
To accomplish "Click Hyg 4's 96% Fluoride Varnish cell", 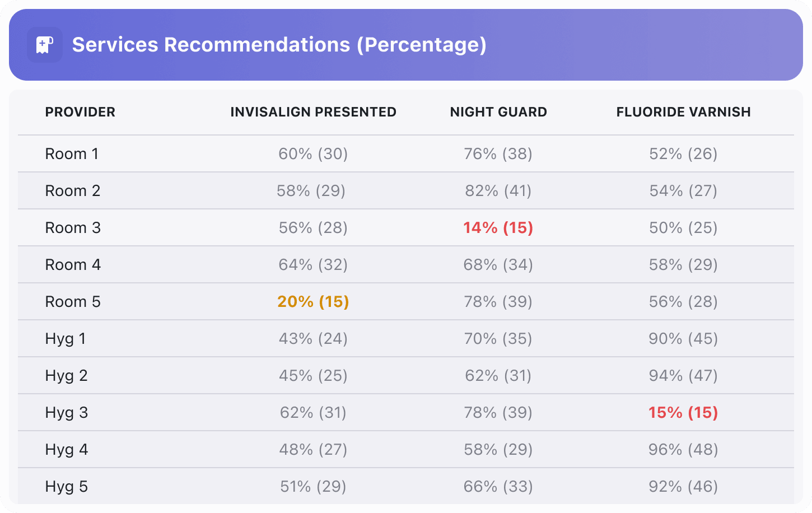I will (x=683, y=450).
